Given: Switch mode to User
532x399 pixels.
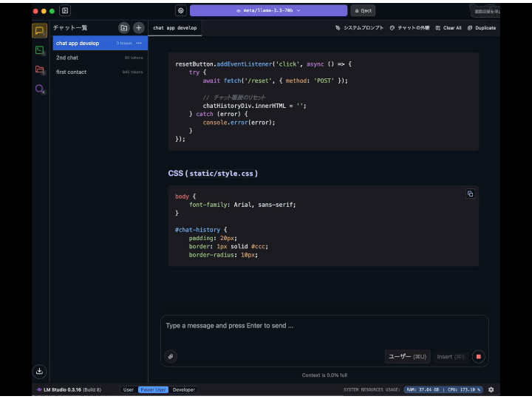Looking at the screenshot, I should coord(129,390).
